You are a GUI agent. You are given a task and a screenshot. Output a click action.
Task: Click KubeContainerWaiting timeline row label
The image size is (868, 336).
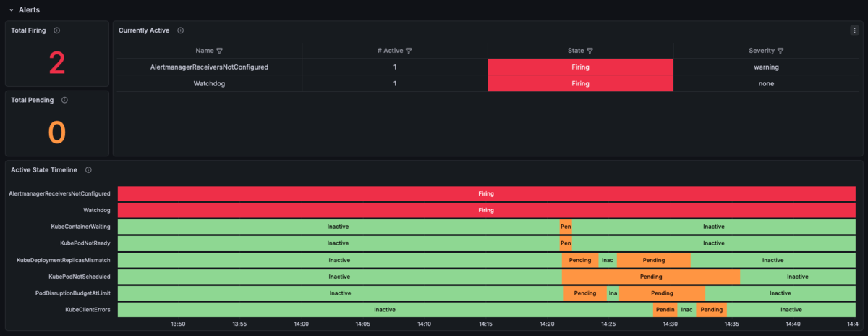click(80, 227)
